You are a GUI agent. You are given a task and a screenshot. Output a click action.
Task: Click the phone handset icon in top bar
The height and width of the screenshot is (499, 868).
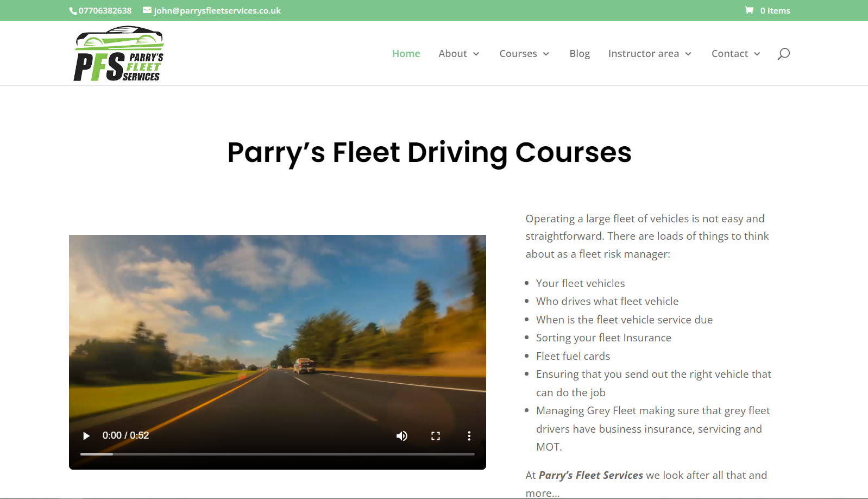point(73,11)
